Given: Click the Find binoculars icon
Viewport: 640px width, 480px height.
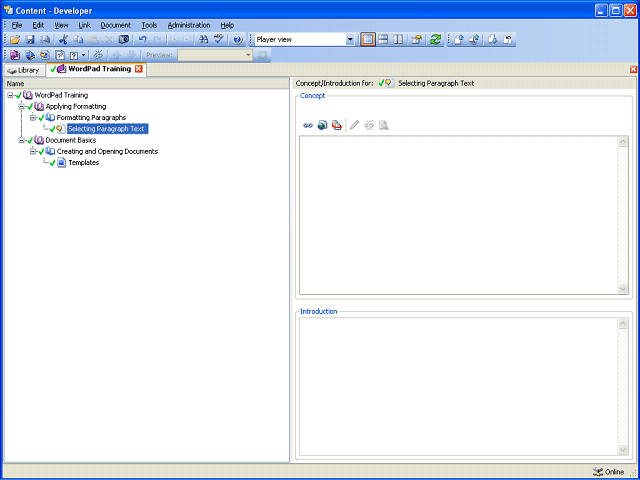Looking at the screenshot, I should pos(203,40).
